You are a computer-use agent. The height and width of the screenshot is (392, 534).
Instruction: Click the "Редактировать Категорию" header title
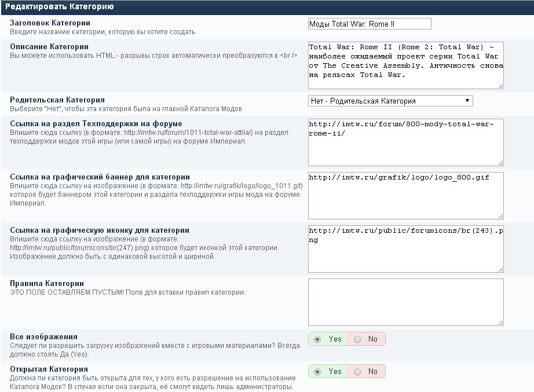(x=60, y=7)
